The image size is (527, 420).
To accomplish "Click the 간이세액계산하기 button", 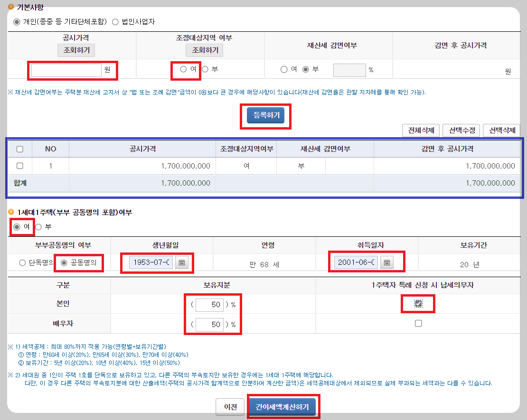I will pos(283,406).
